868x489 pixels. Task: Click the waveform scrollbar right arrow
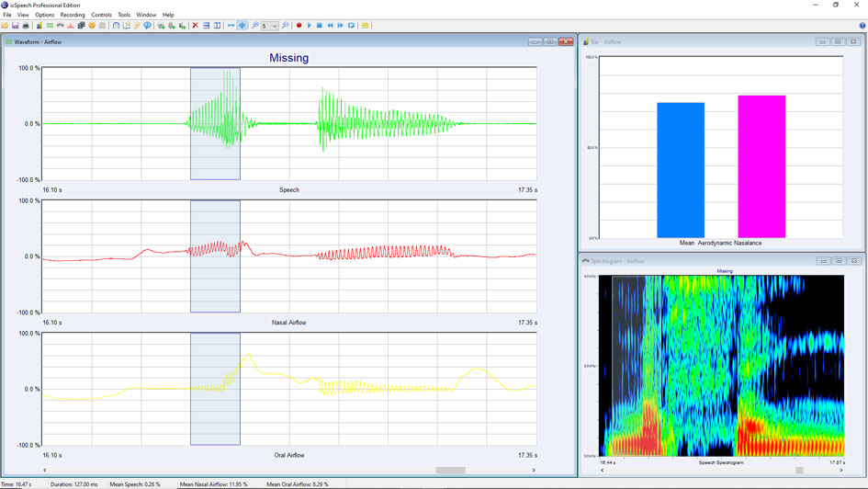[534, 471]
